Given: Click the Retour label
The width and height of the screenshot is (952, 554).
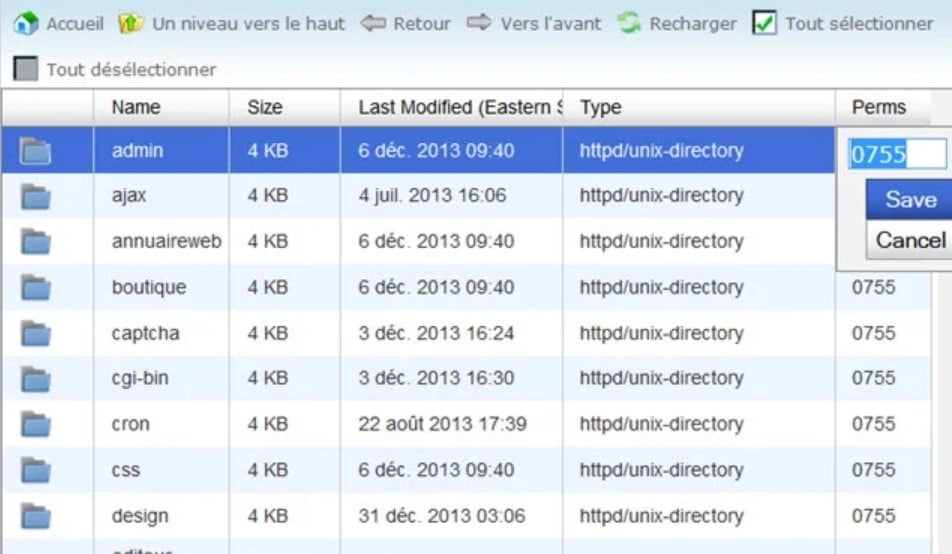Looking at the screenshot, I should tap(422, 24).
